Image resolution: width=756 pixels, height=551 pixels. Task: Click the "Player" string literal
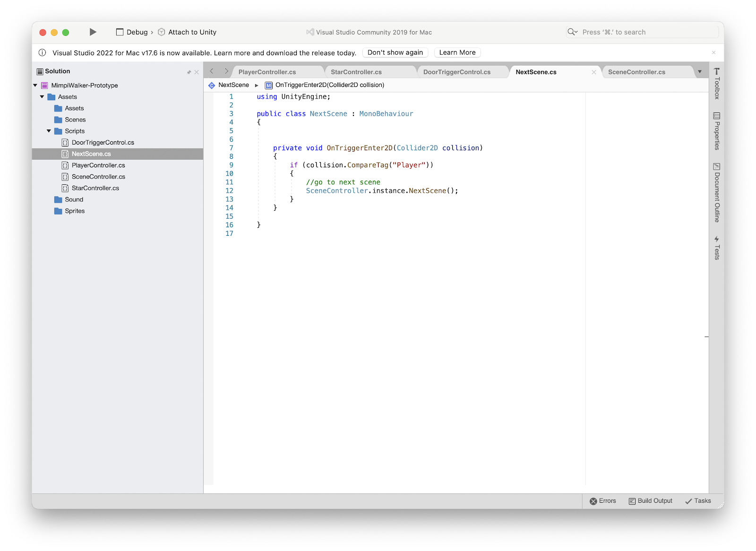coord(409,165)
